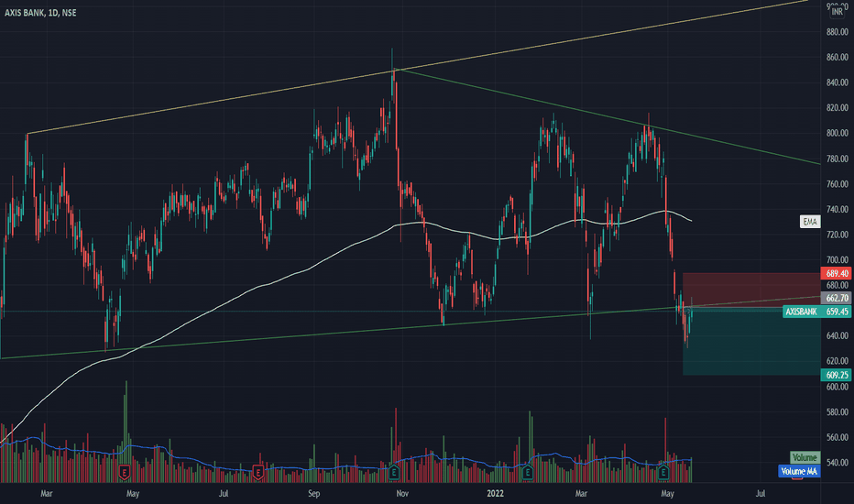Select the green Volume indicator label
The height and width of the screenshot is (504, 854).
click(805, 457)
